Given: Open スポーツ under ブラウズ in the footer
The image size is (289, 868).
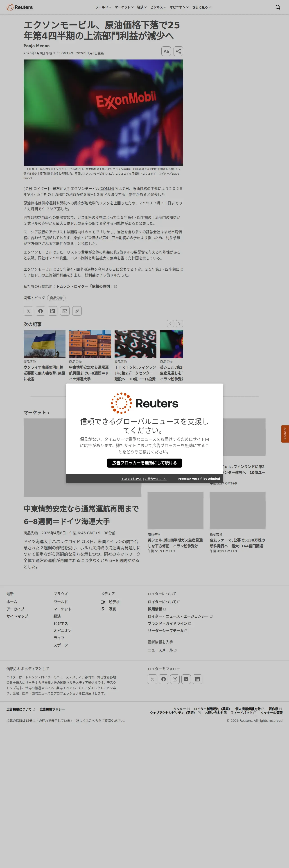Looking at the screenshot, I should (x=61, y=645).
